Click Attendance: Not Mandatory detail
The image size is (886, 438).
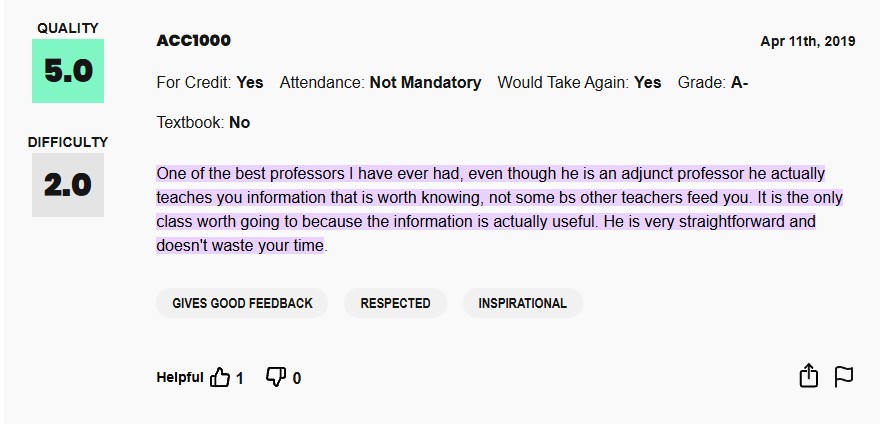[380, 83]
